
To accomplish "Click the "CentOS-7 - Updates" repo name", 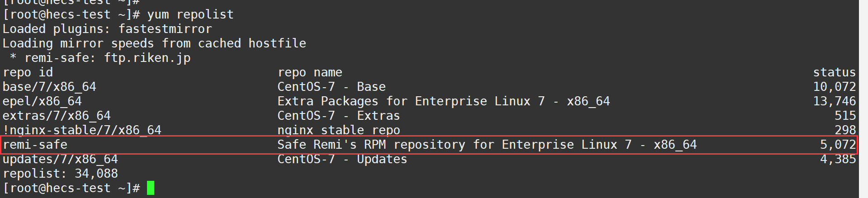I will (342, 159).
